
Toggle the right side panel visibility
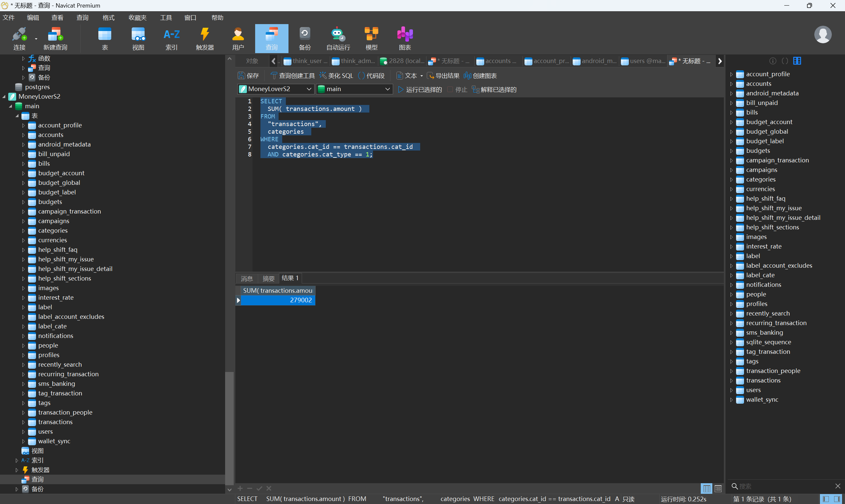(837, 499)
